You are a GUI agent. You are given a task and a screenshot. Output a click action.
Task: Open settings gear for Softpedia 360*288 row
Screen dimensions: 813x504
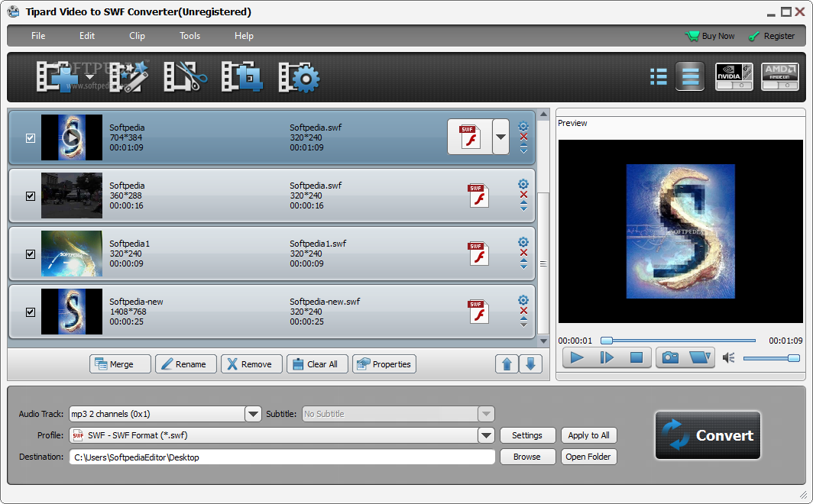[x=523, y=184]
